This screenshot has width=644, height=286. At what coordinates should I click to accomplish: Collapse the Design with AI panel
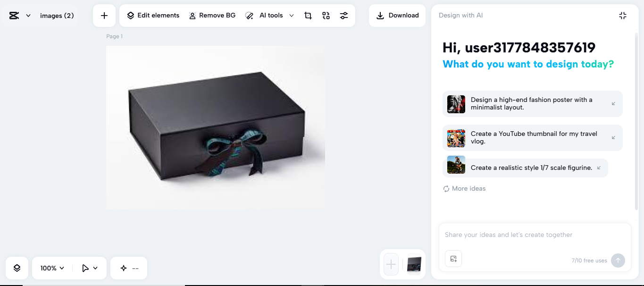click(622, 15)
